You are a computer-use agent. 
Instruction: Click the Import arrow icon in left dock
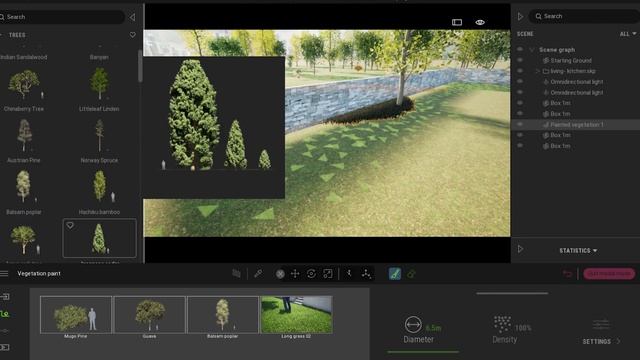point(5,297)
